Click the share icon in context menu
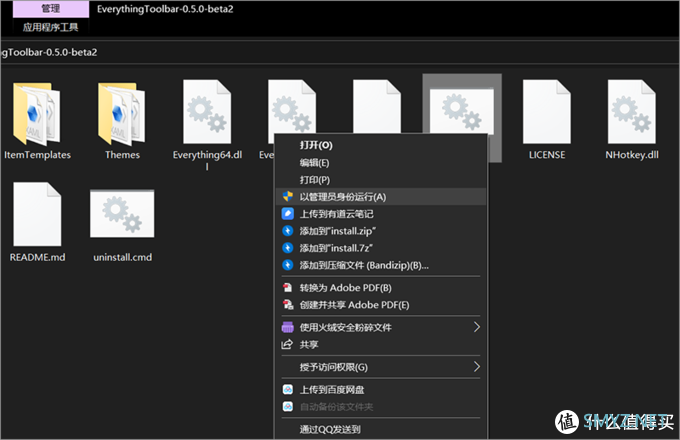This screenshot has height=440, width=680. pyautogui.click(x=287, y=344)
